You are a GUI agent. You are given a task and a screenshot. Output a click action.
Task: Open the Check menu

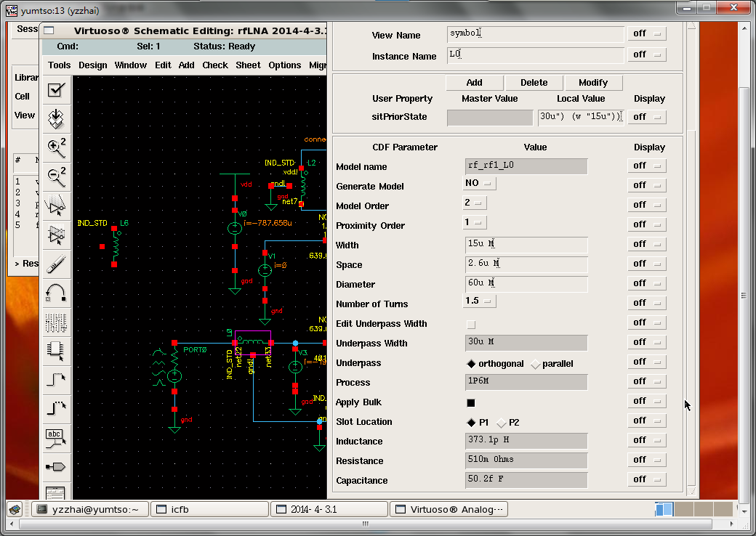tap(215, 65)
